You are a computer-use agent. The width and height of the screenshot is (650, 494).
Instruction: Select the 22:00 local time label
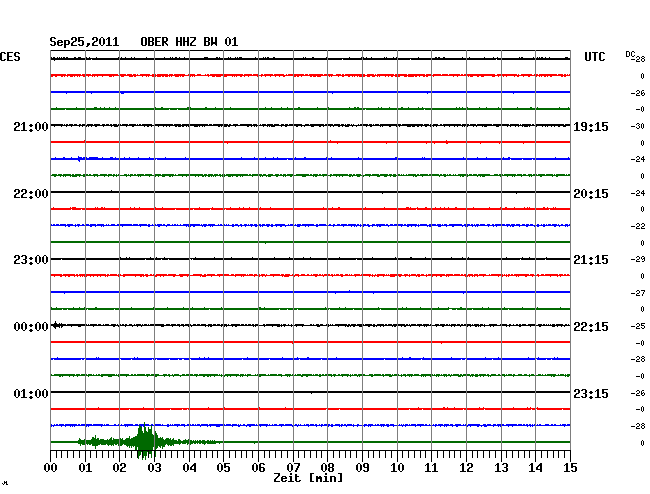click(x=31, y=194)
